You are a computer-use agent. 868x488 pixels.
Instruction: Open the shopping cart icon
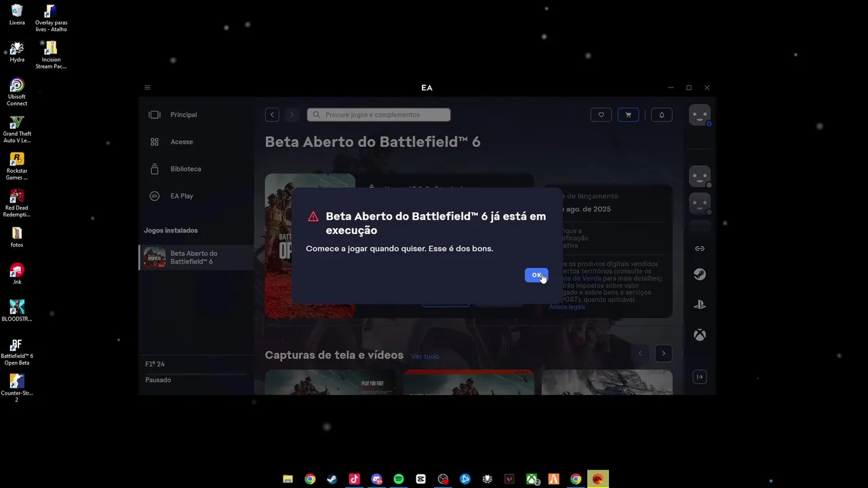pos(628,115)
